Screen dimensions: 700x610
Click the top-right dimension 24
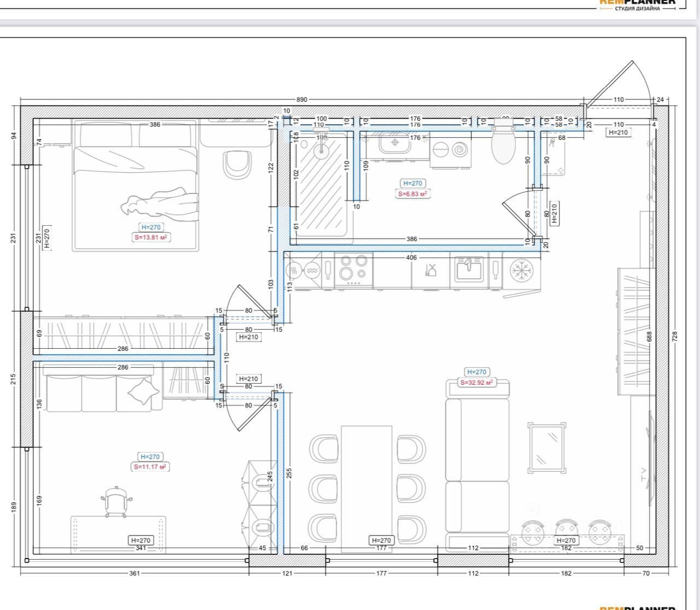660,99
